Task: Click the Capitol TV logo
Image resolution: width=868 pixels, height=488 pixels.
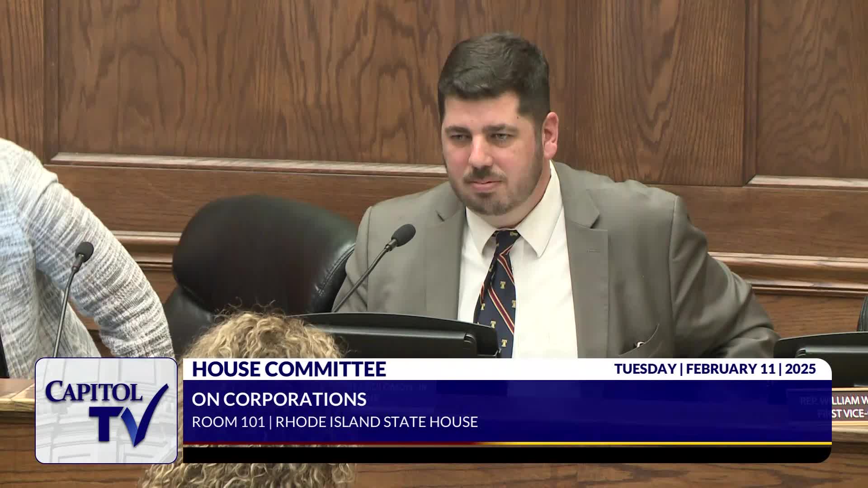Action: tap(106, 410)
